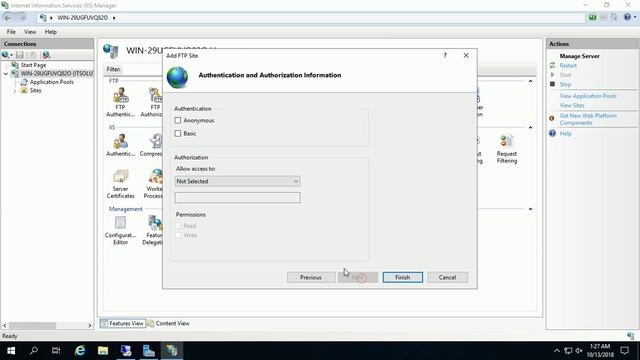This screenshot has width=640, height=360.
Task: Click the back navigation arrow
Action: [8, 18]
